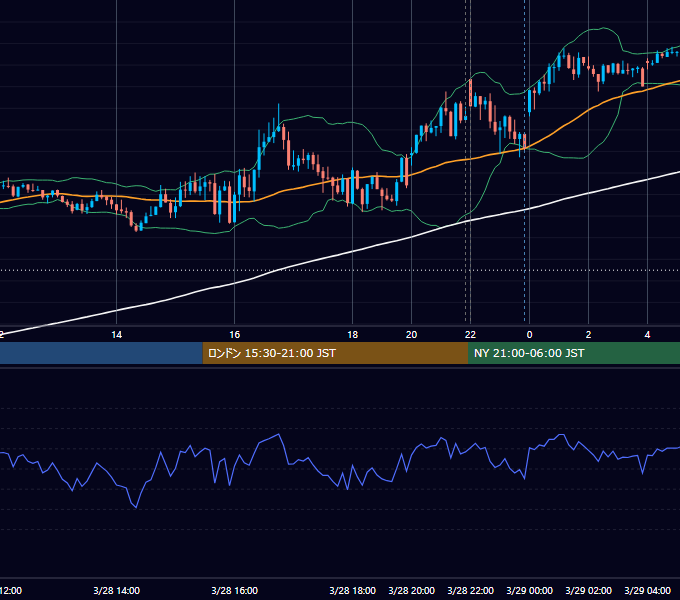Select the 3/28 22:00 date label

pyautogui.click(x=471, y=590)
